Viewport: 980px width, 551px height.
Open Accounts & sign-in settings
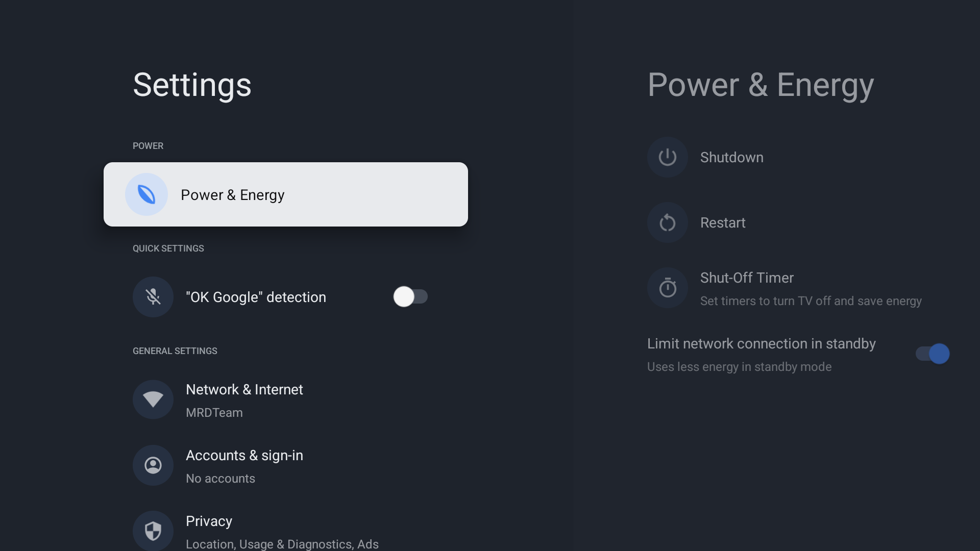[x=244, y=456]
